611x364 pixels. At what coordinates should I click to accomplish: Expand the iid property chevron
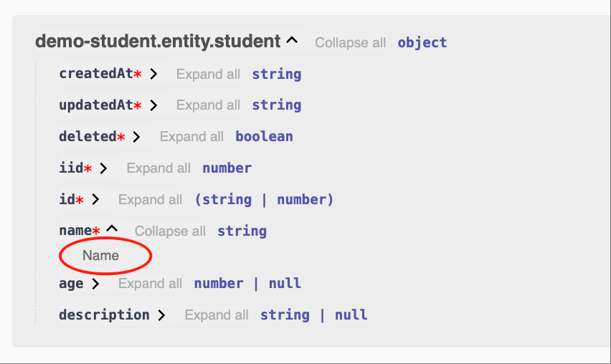tap(103, 168)
